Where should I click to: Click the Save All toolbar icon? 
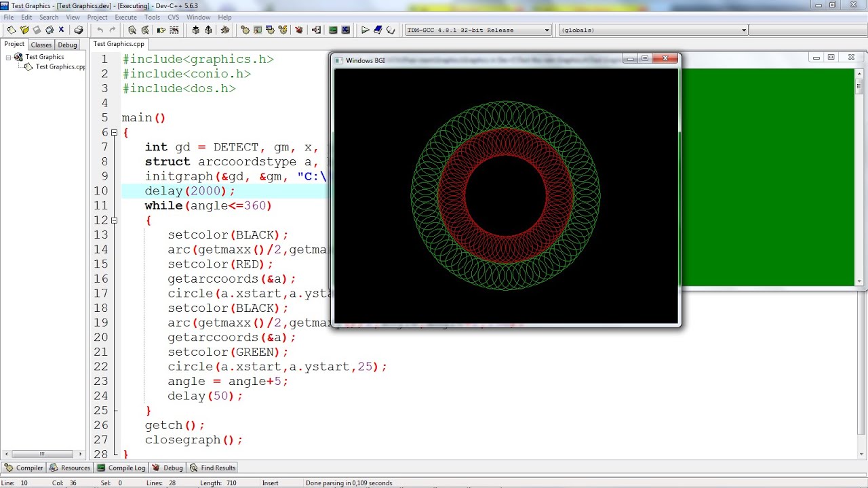pyautogui.click(x=50, y=30)
